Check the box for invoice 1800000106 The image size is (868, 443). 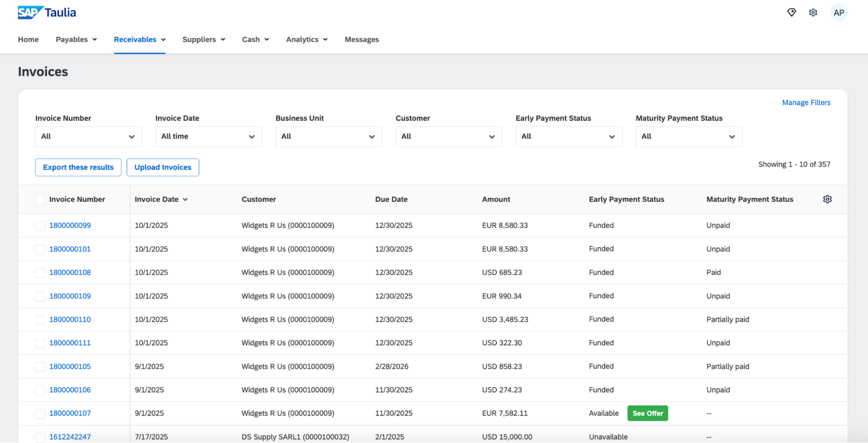(40, 390)
